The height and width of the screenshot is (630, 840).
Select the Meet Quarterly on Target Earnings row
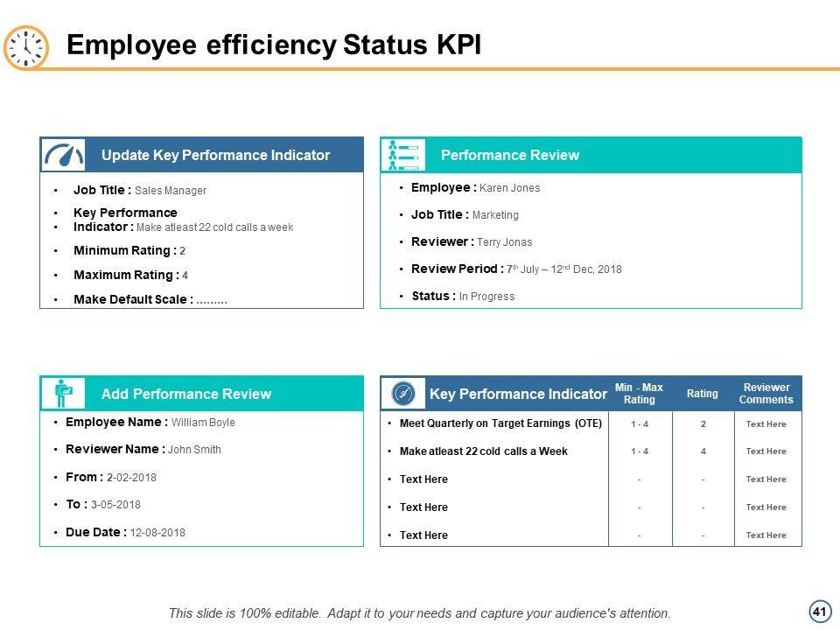(x=500, y=423)
